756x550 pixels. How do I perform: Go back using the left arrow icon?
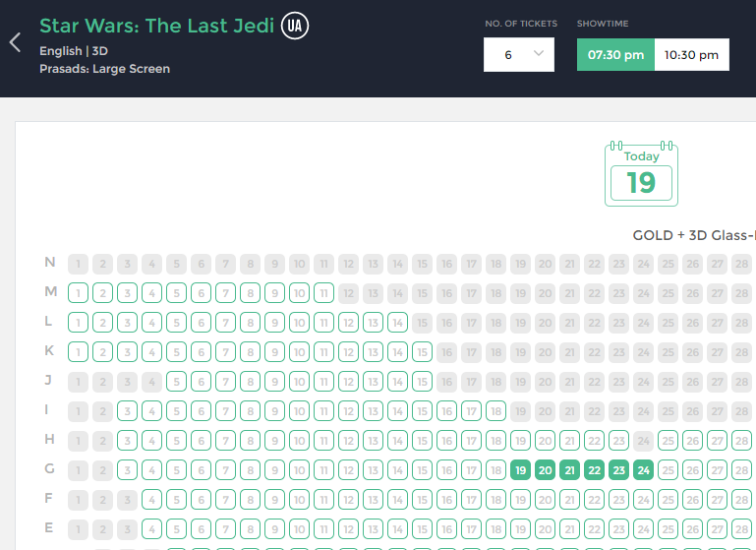15,42
